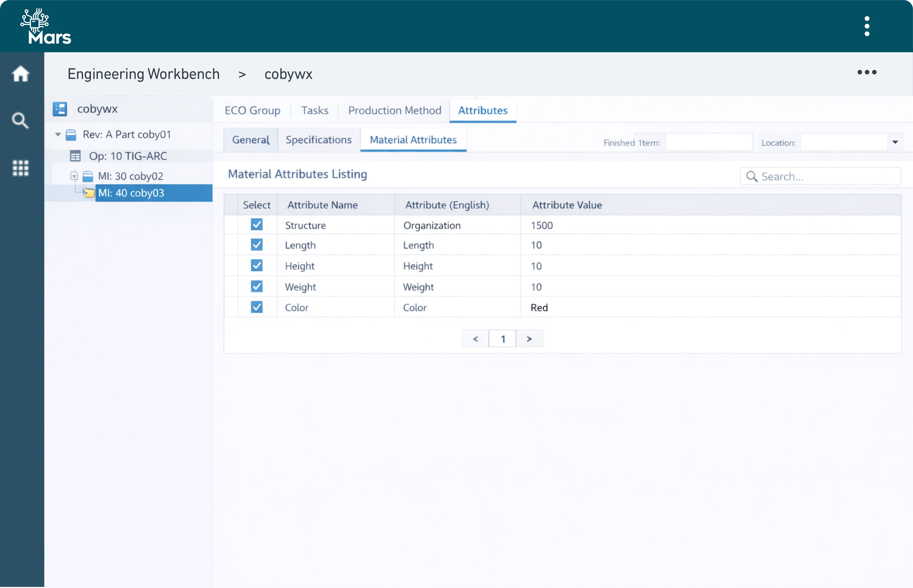Open the three-dot menu in the top header

click(867, 25)
